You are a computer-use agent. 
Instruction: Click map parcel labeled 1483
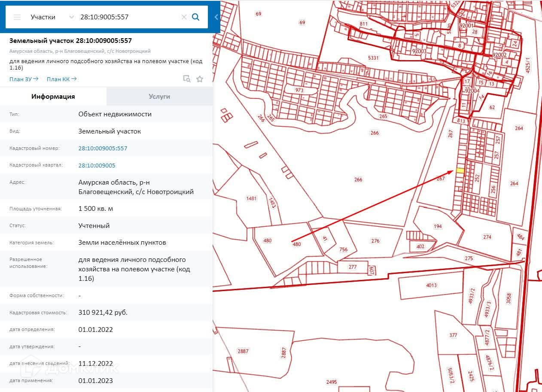pyautogui.click(x=271, y=202)
